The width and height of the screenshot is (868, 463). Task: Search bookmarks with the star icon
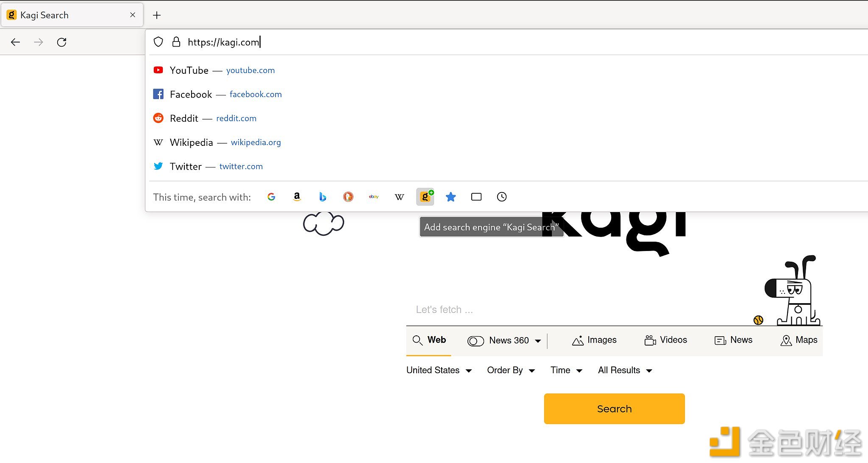(x=451, y=197)
